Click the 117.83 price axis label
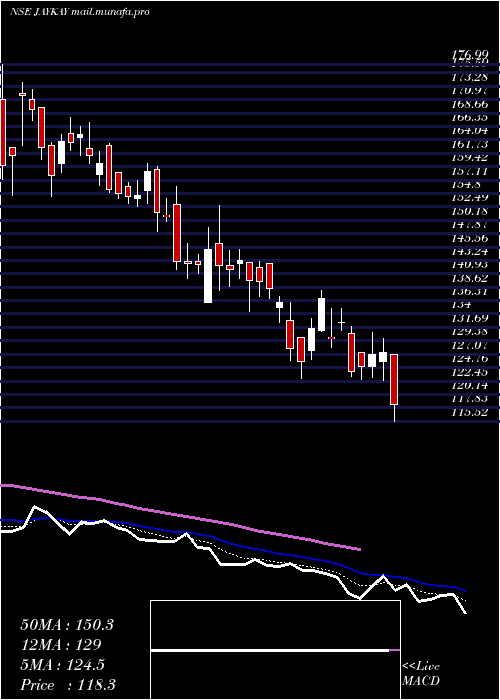 [x=470, y=399]
